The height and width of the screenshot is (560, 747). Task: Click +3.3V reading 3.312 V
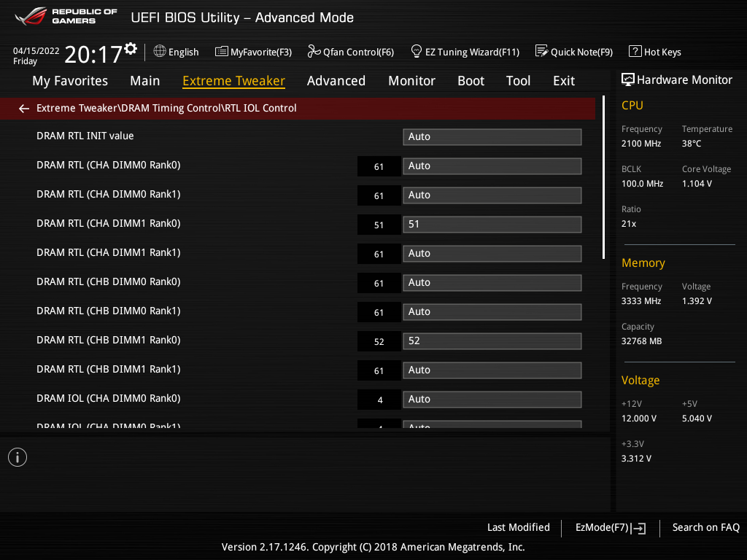(x=636, y=458)
